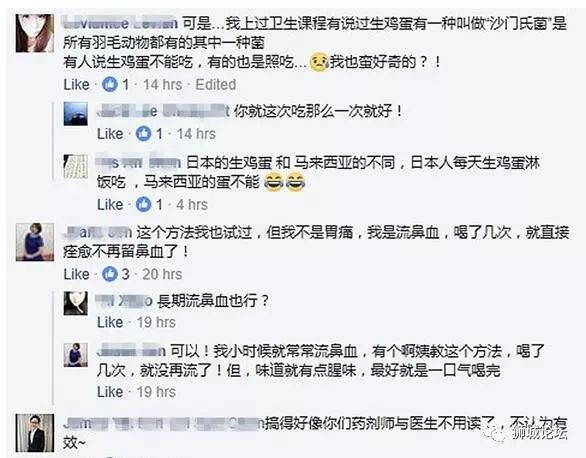
Task: Click the thumbs-up icon on the 沙门氏菌 comment
Action: [x=110, y=84]
